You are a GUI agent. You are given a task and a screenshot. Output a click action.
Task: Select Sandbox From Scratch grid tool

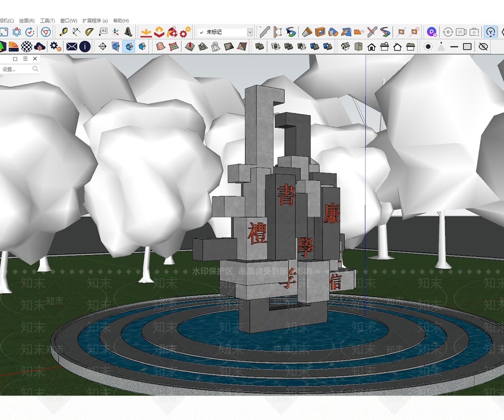pos(174,47)
